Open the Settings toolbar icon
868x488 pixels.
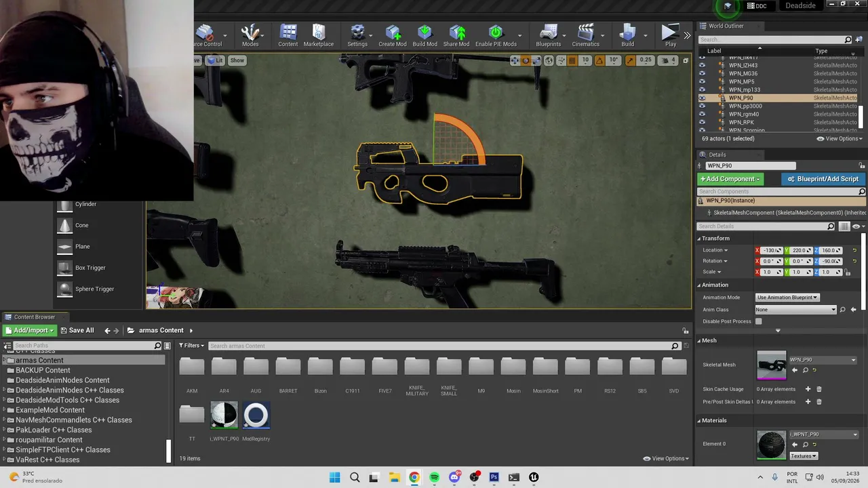pyautogui.click(x=357, y=35)
